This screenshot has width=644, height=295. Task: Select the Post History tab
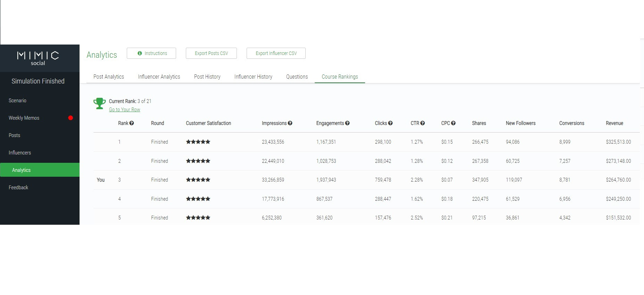(207, 77)
